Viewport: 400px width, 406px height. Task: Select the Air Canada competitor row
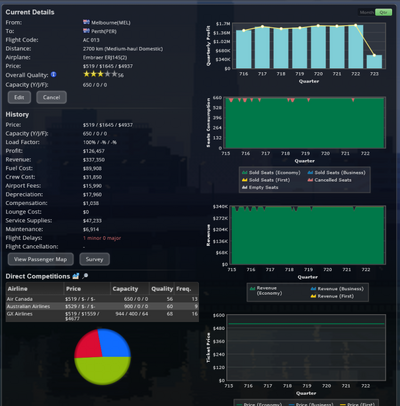(102, 299)
